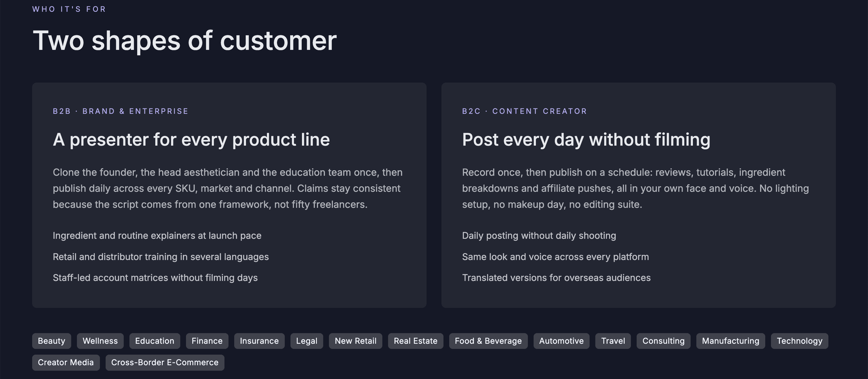The image size is (868, 379).
Task: Click the 'B2C · Content Creator' label
Action: point(525,111)
